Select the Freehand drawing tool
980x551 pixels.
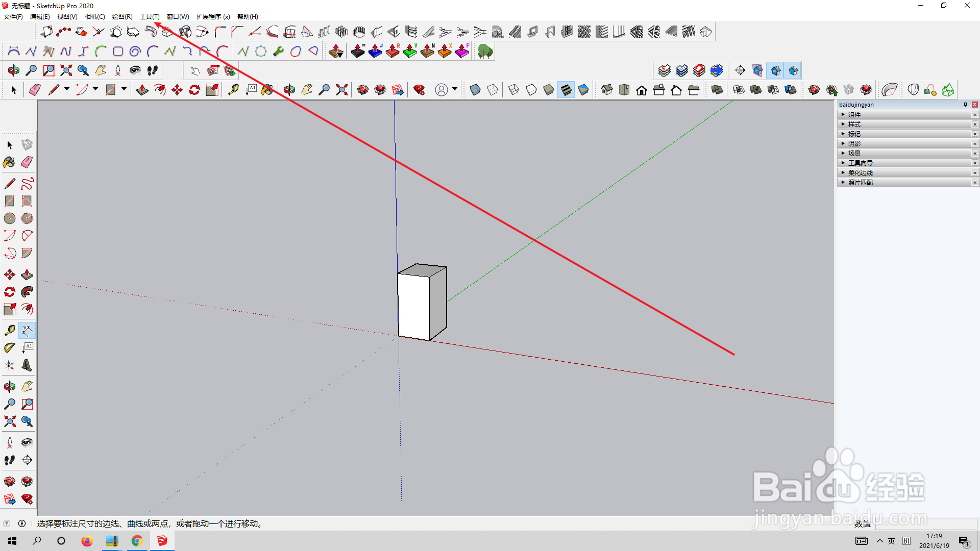(x=27, y=184)
